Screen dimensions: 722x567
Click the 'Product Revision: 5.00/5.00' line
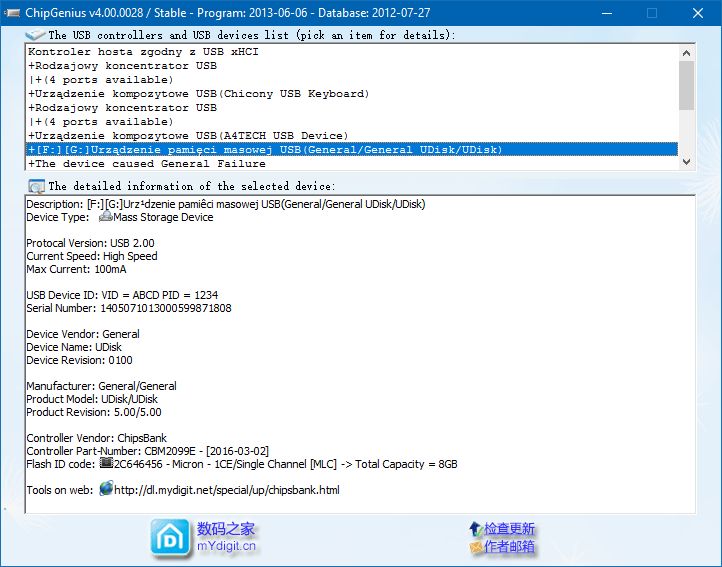tap(94, 412)
